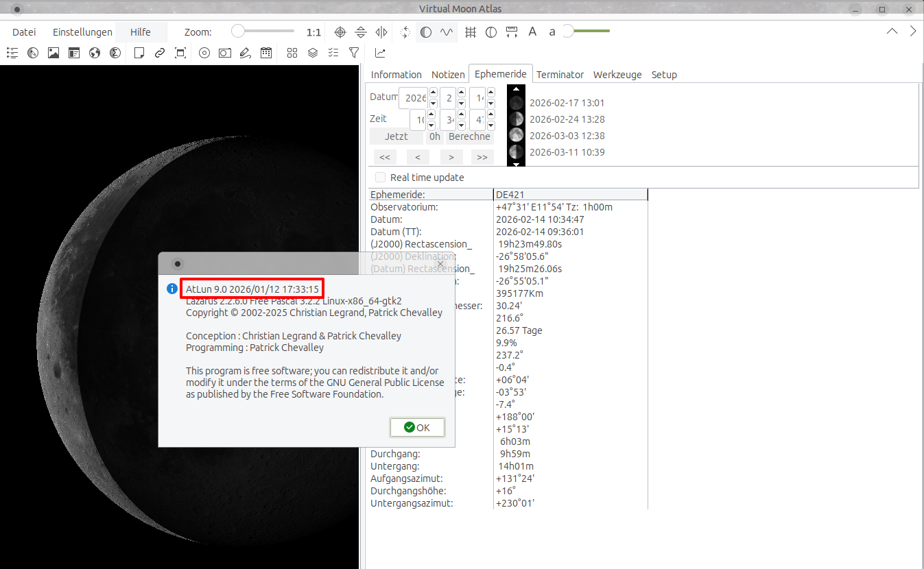Decrease the hour value with down arrow
The image size is (924, 569).
point(431,125)
